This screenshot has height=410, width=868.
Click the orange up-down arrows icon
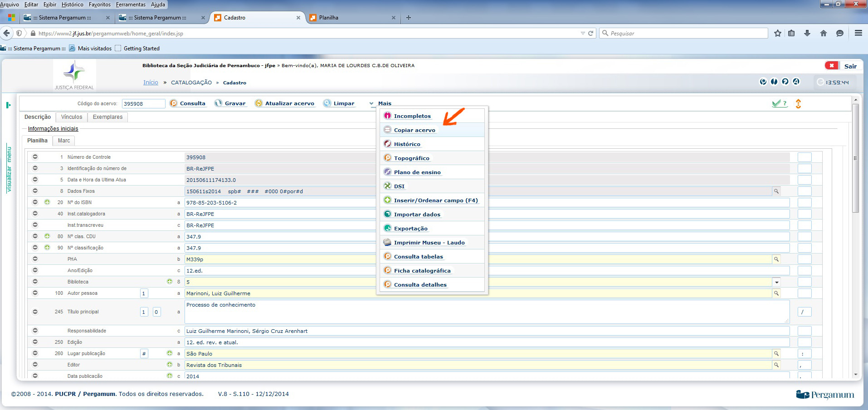pos(798,104)
